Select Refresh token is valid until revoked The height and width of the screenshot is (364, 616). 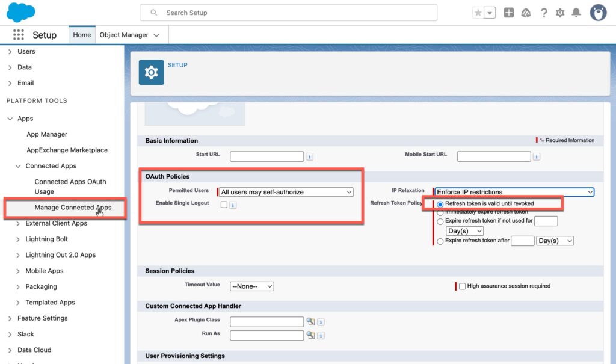pos(440,204)
